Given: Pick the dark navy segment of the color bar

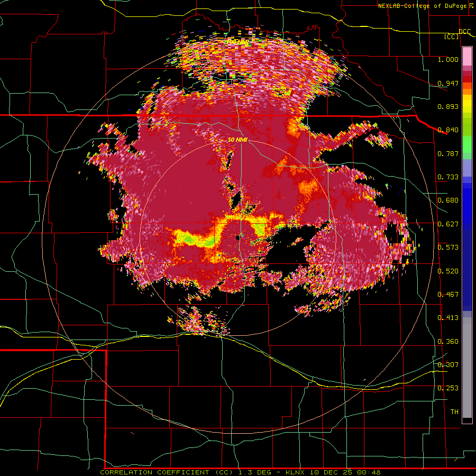Looking at the screenshot, I should tap(467, 270).
